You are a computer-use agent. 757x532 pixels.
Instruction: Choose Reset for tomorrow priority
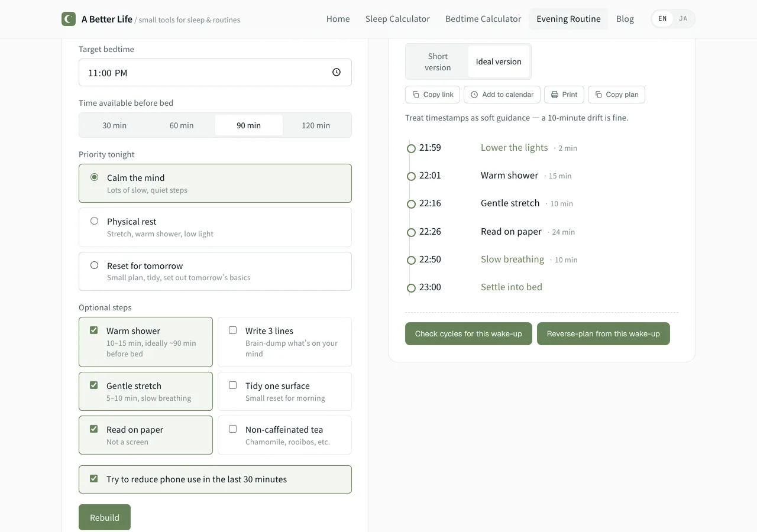95,265
